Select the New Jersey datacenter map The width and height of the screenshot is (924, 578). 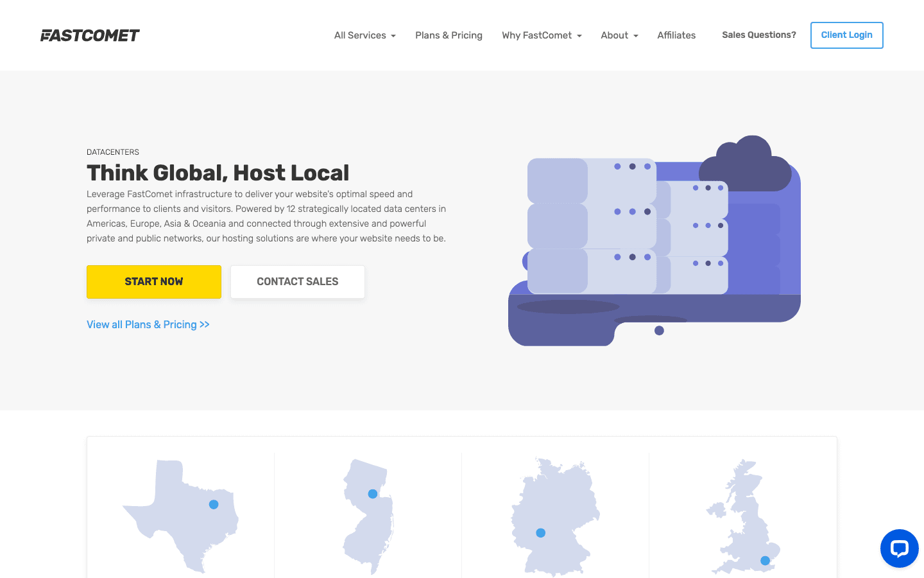pos(368,516)
